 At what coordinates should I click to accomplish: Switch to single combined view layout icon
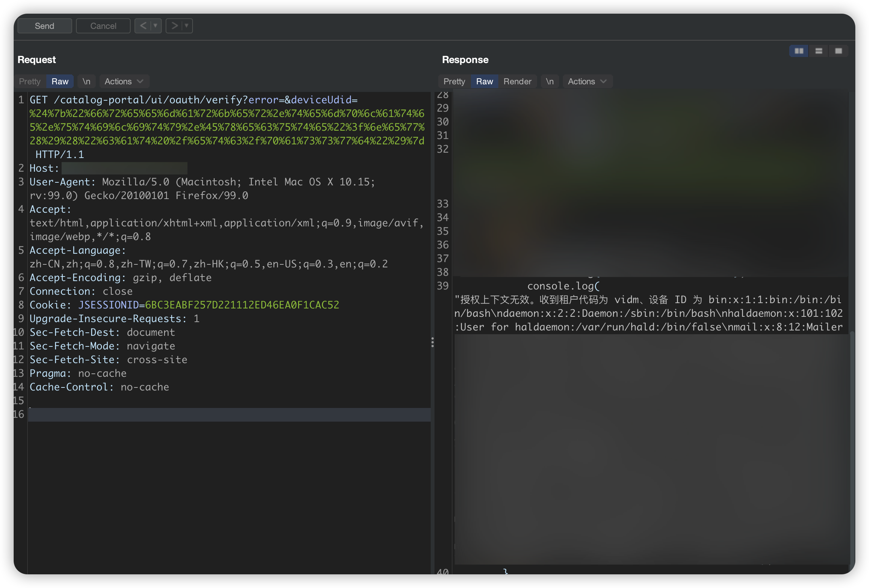tap(839, 51)
